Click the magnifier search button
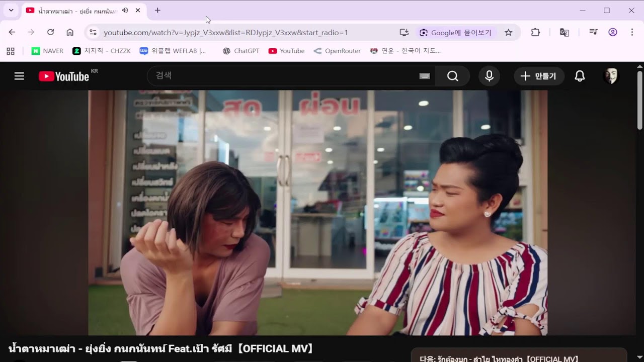644x362 pixels. pos(453,76)
